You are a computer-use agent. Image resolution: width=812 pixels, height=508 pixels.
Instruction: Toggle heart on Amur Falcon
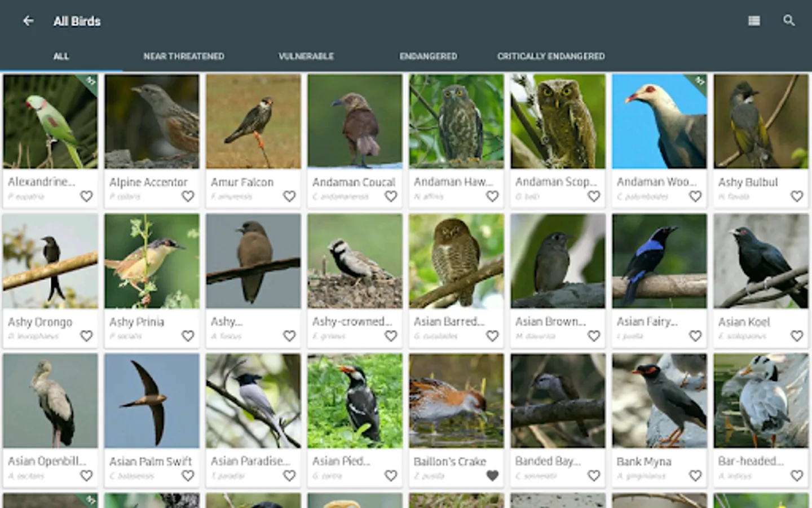pyautogui.click(x=289, y=196)
